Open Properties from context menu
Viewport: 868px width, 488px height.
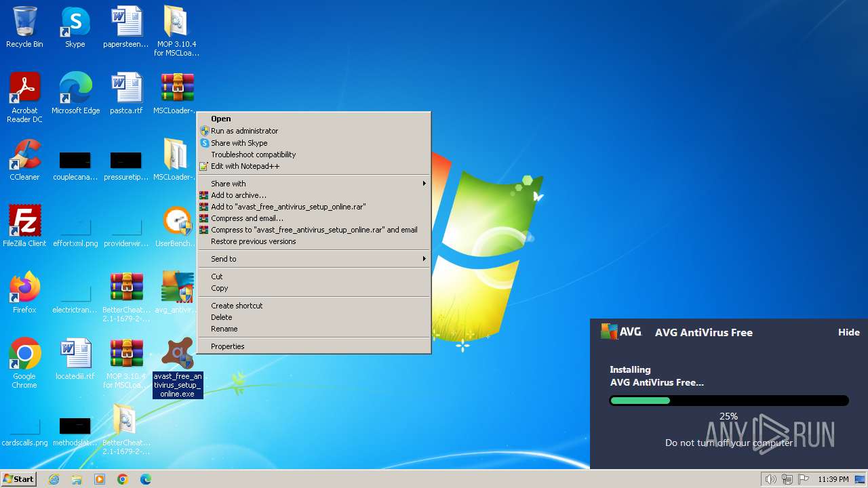314,346
